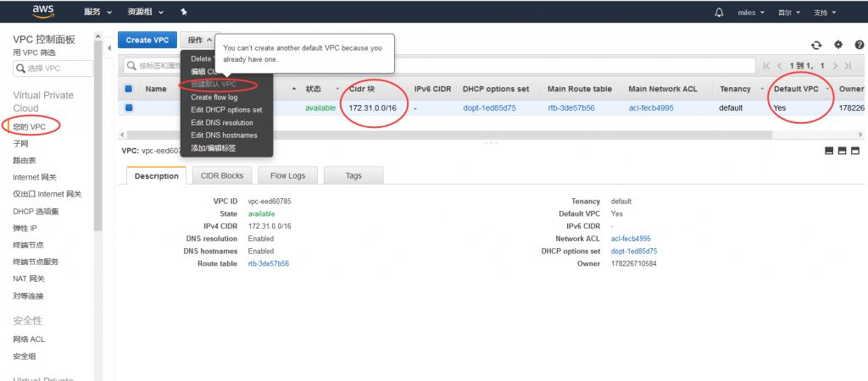Refresh the VPC list
This screenshot has height=381, width=868.
(816, 45)
